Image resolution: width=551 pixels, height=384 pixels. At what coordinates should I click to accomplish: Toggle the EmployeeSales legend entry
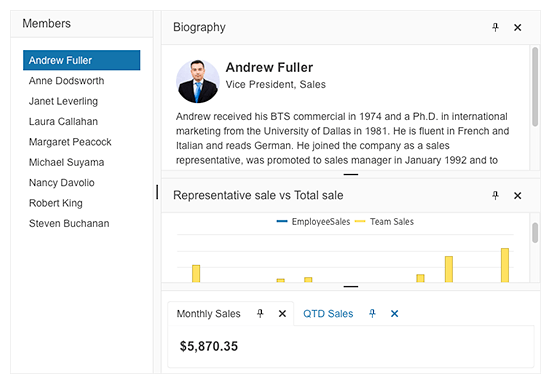click(313, 222)
